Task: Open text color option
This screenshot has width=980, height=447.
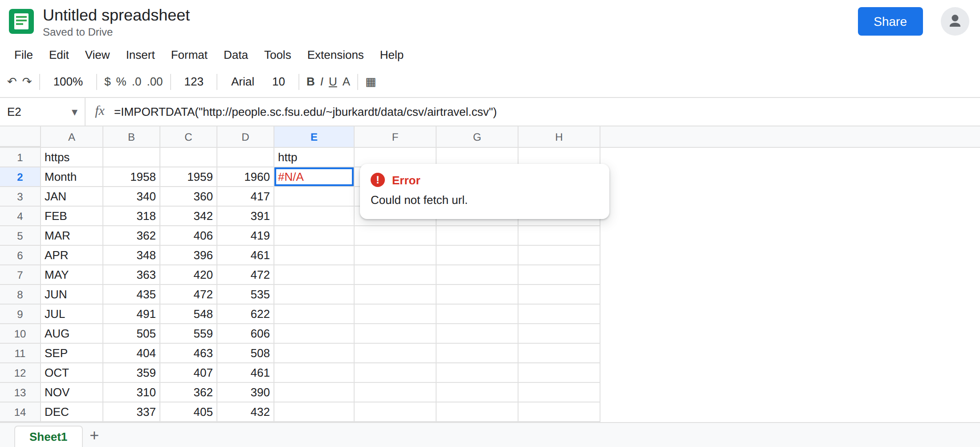Action: (x=346, y=82)
